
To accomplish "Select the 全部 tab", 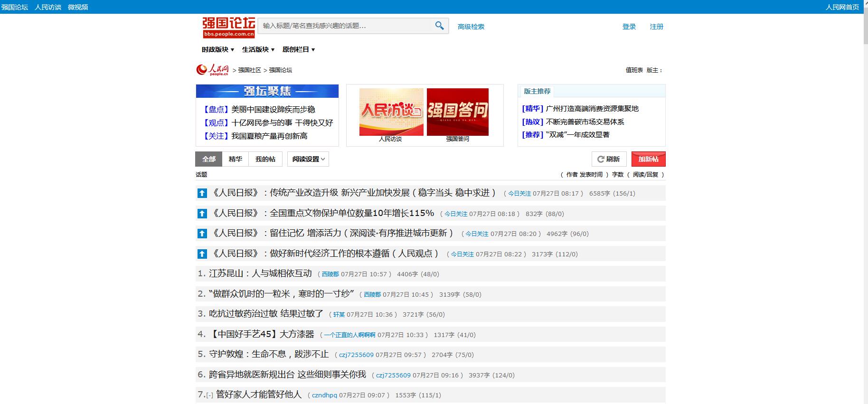I will point(208,159).
